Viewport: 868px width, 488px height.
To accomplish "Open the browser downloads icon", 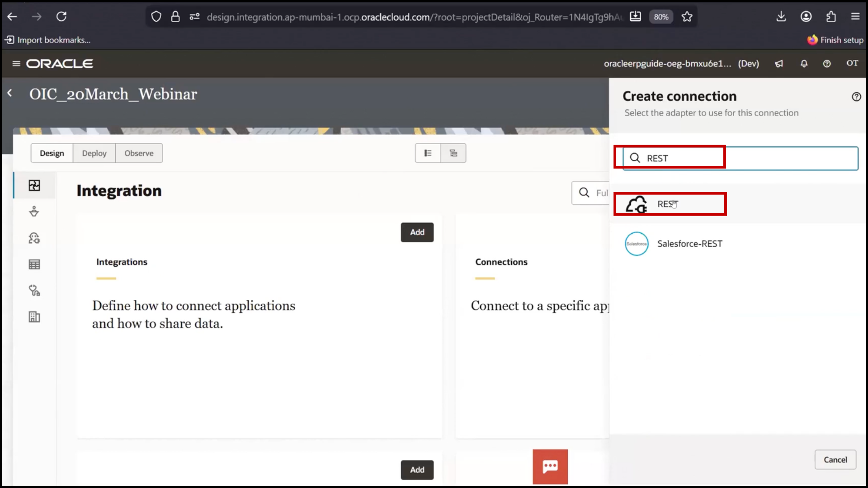I will pyautogui.click(x=781, y=17).
